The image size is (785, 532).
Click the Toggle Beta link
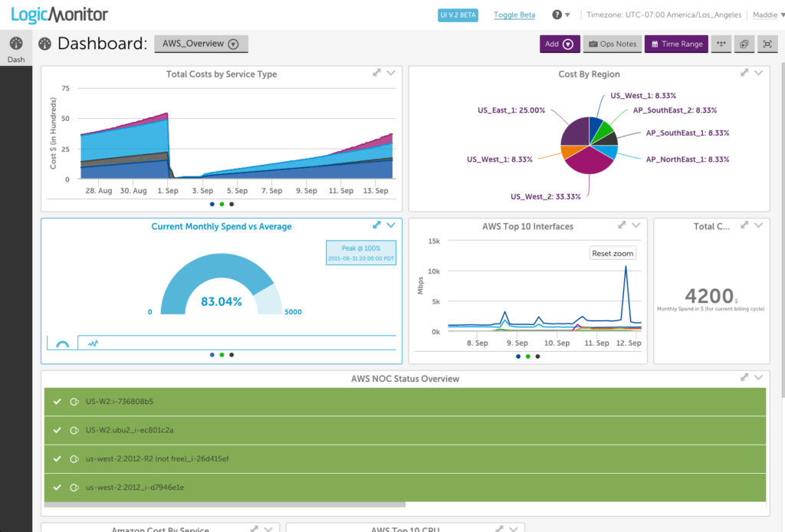[x=514, y=15]
